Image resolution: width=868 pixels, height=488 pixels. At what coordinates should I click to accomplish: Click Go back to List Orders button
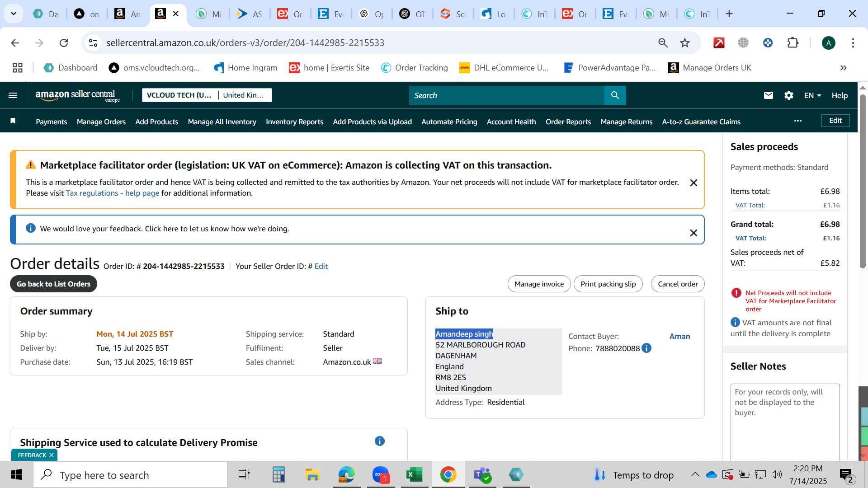click(x=53, y=284)
